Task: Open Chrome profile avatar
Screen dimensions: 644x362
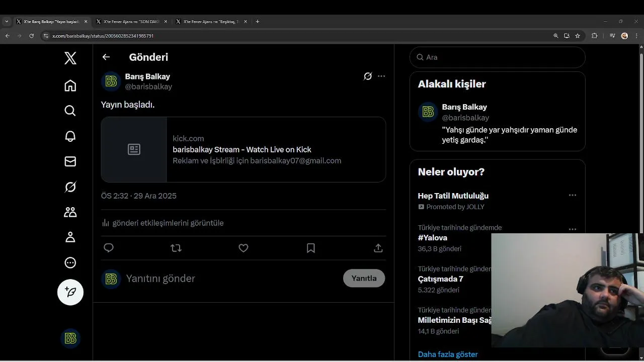Action: point(624,36)
